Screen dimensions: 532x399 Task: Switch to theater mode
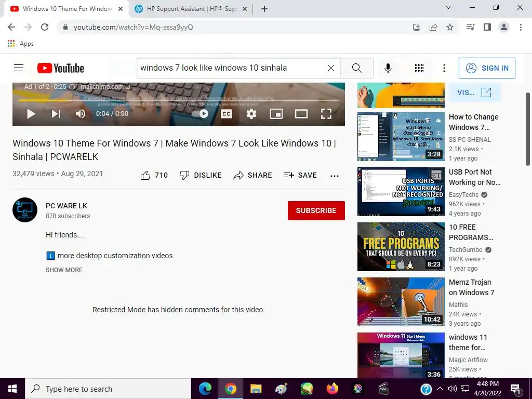pyautogui.click(x=301, y=114)
